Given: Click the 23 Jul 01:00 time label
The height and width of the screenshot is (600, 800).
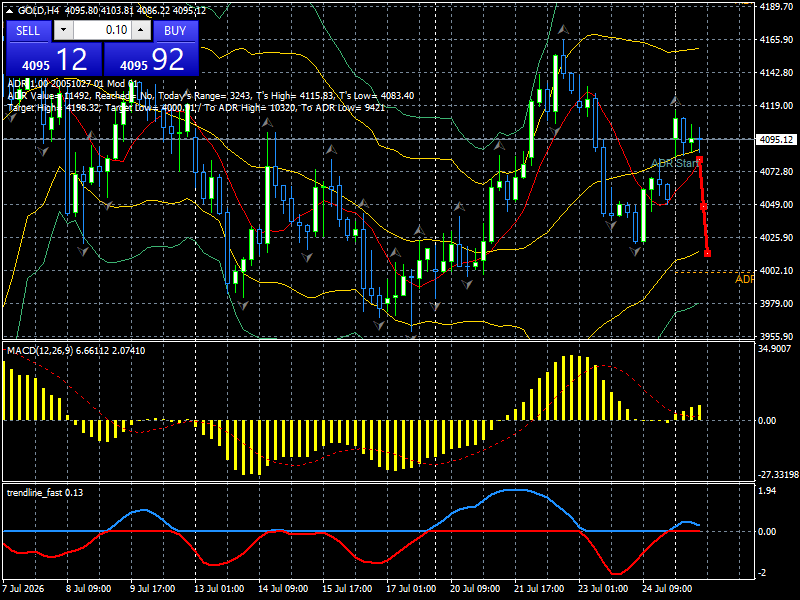Looking at the screenshot, I should [x=603, y=589].
